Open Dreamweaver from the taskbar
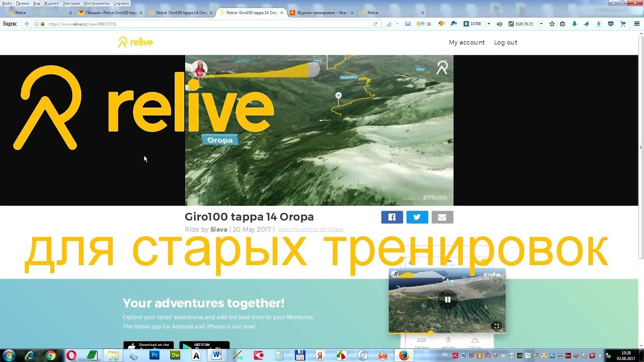 click(x=176, y=355)
